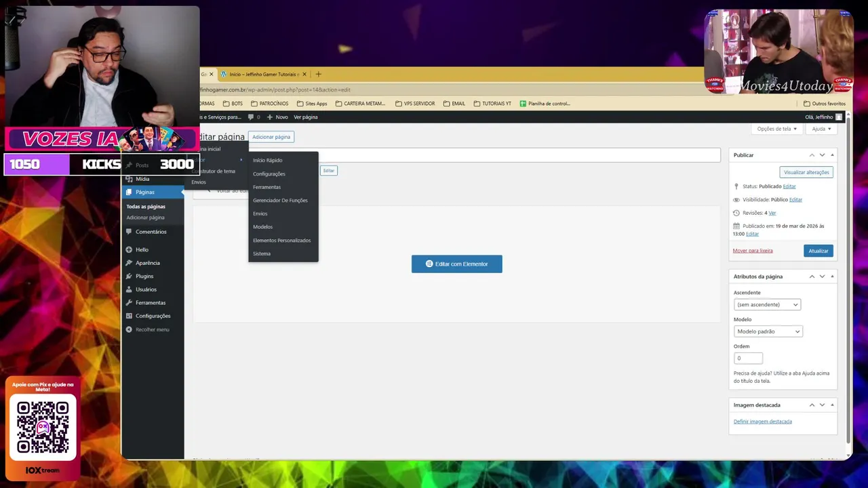Image resolution: width=868 pixels, height=488 pixels.
Task: Open the TUTORIAIS YT bookmark folder
Action: click(492, 104)
